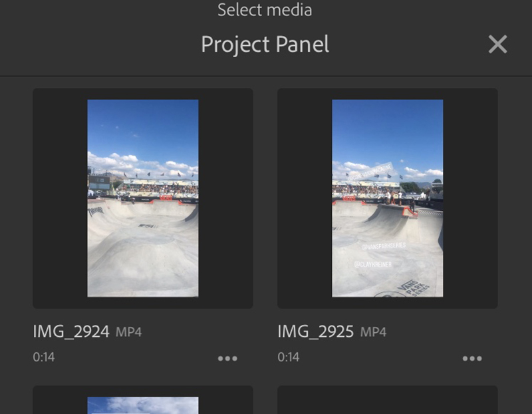Click the Project Panel heading

(265, 45)
